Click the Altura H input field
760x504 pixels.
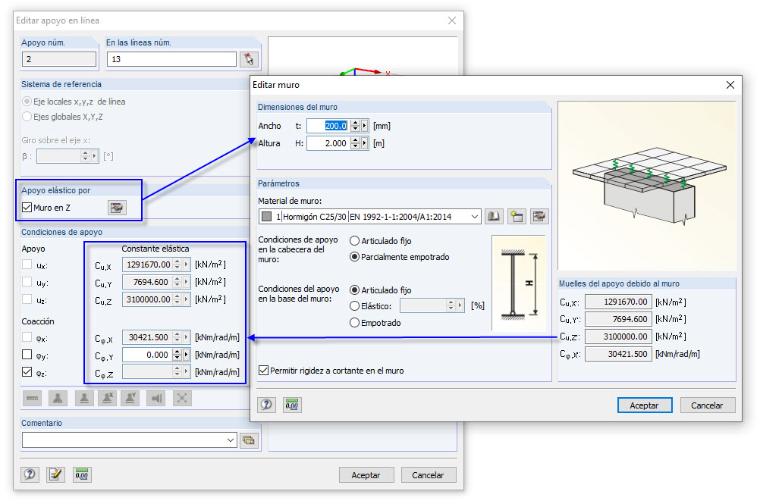tap(329, 143)
